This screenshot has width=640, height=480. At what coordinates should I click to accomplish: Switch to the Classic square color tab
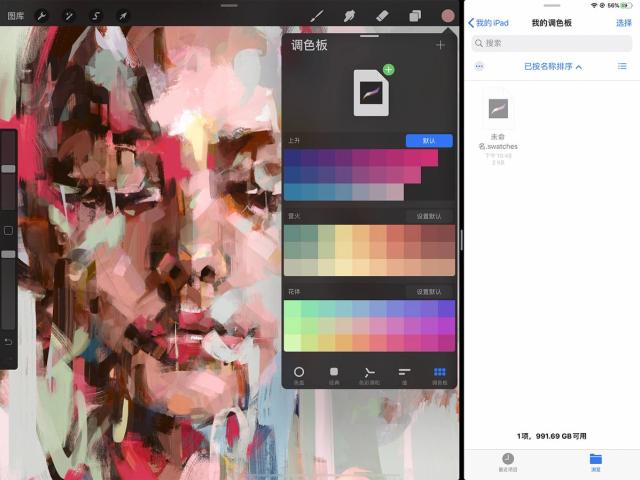click(334, 375)
